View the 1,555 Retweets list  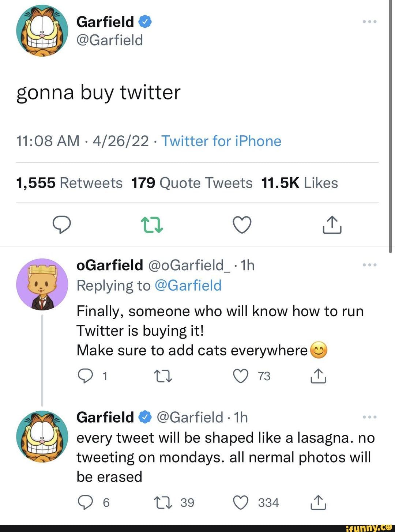[x=69, y=183]
